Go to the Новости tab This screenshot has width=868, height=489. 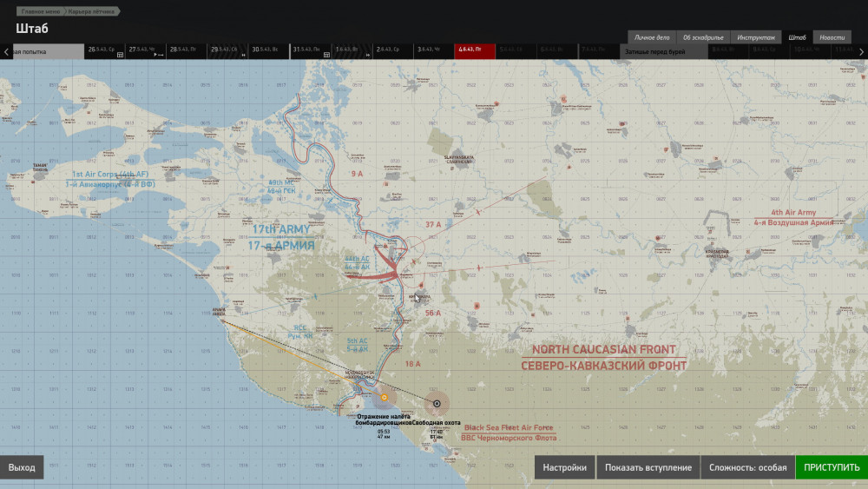tap(832, 37)
